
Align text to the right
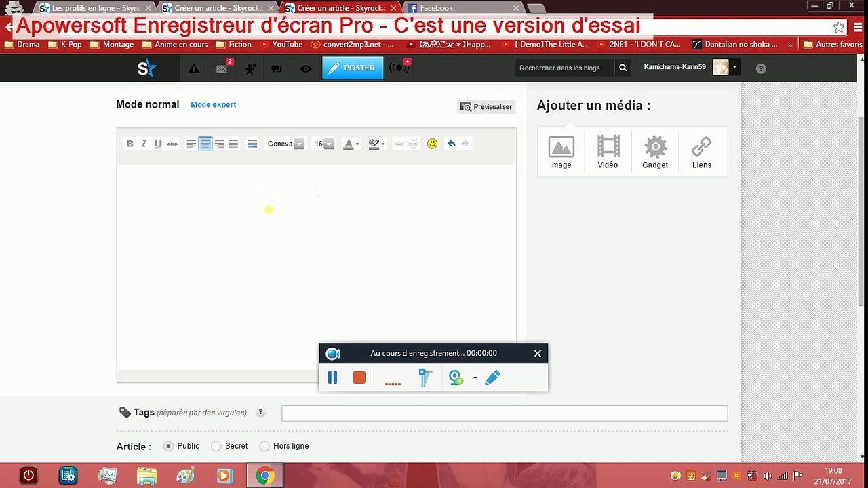[219, 144]
